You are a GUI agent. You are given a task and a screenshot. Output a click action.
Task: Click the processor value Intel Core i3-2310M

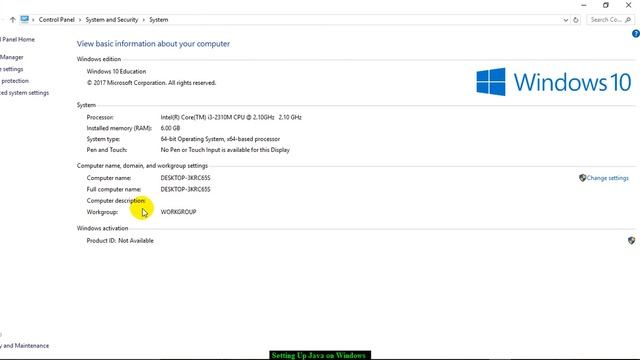[x=231, y=117]
